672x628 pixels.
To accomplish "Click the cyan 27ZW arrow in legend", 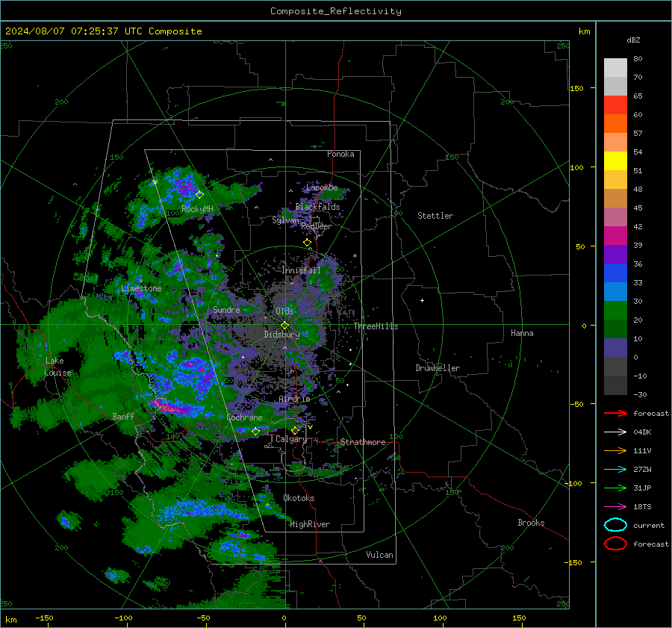I will tap(615, 470).
